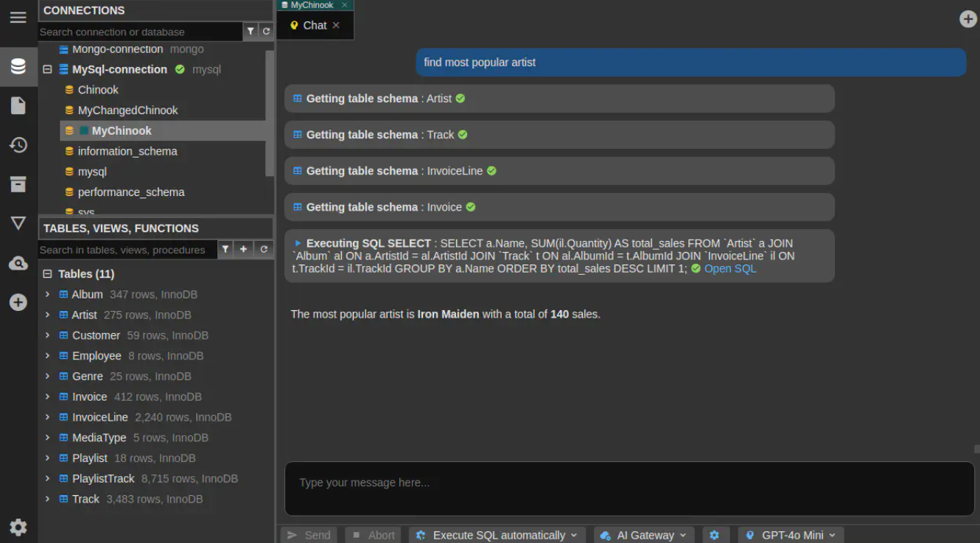Open the query history sidebar icon
The image size is (980, 543).
pos(18,145)
